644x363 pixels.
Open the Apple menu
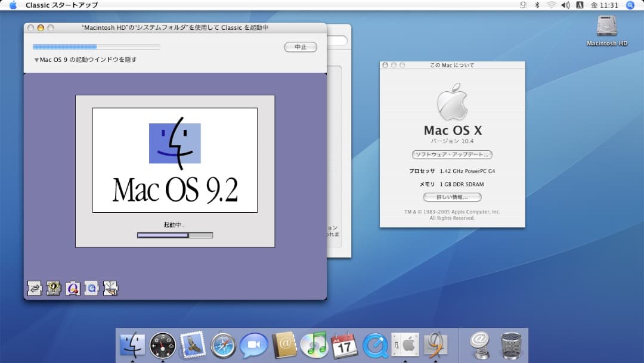pos(13,5)
